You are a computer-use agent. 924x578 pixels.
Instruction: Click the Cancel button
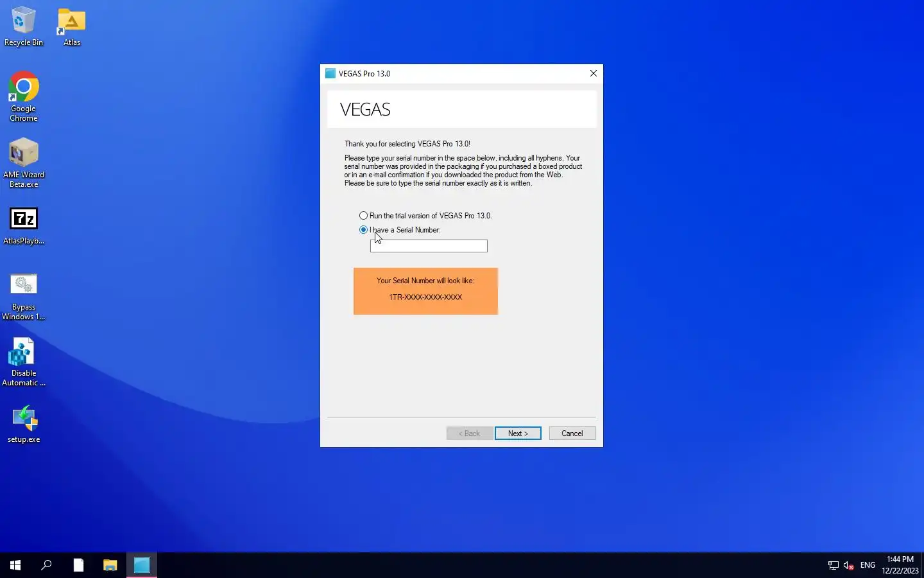pos(572,433)
